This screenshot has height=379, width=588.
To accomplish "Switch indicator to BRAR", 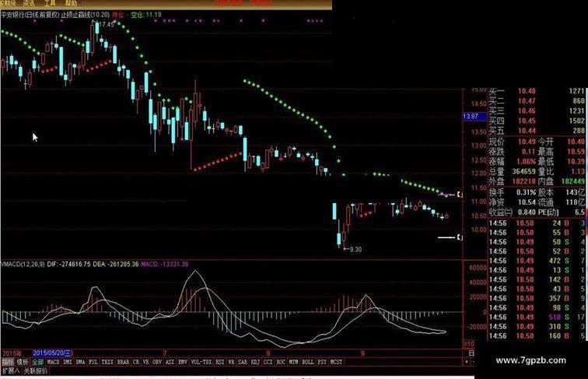I will (x=123, y=362).
